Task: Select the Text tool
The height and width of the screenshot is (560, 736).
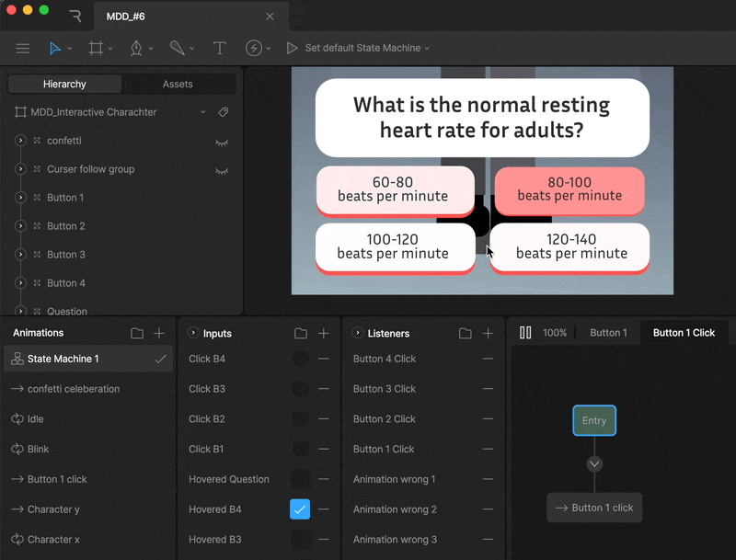Action: tap(219, 48)
